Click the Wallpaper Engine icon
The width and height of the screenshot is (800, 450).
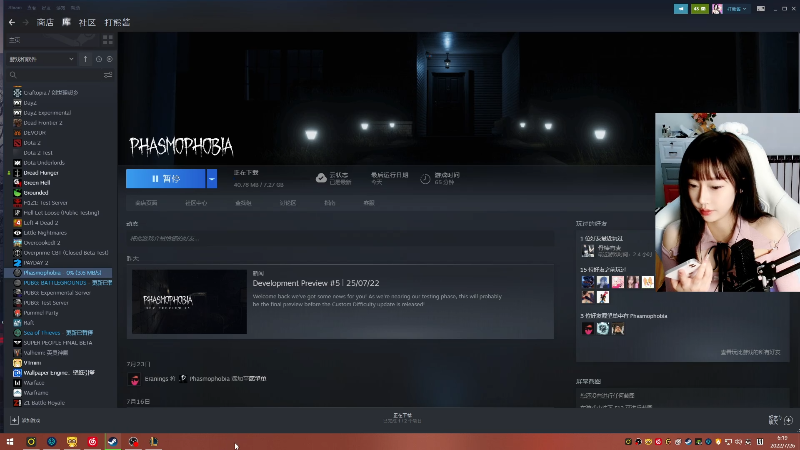(x=17, y=373)
